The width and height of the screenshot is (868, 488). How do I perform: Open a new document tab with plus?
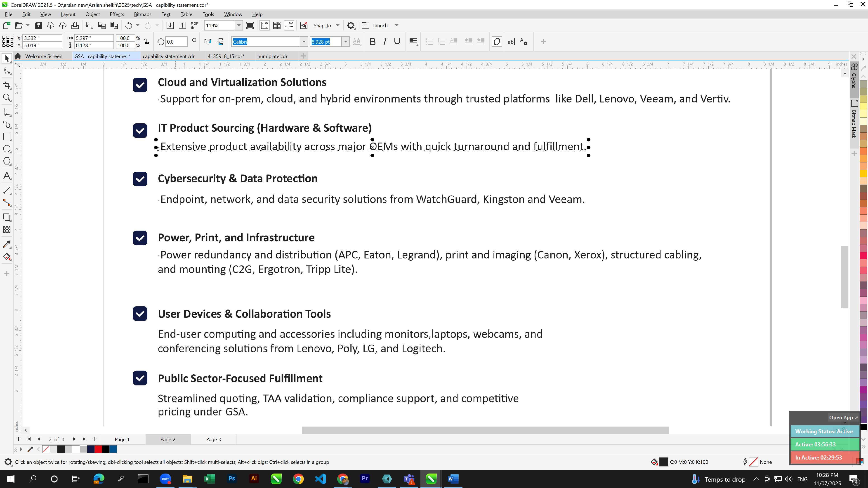pyautogui.click(x=303, y=56)
